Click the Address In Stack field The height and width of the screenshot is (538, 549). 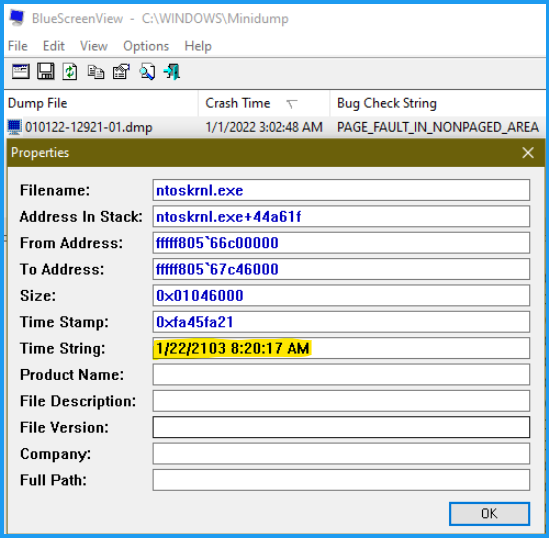341,216
